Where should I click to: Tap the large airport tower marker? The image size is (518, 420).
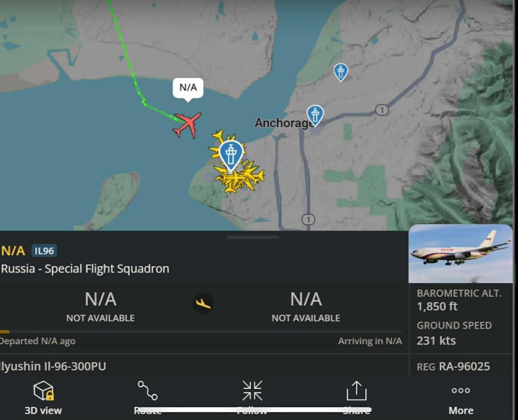tap(231, 155)
